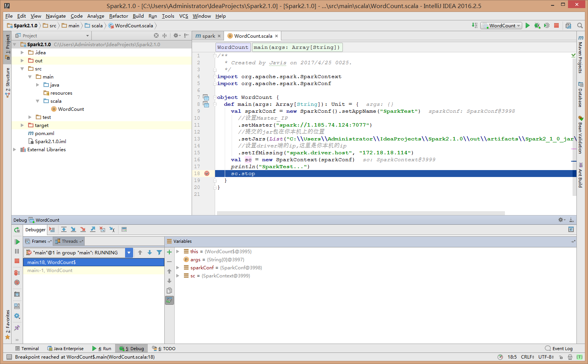Click the Step Into icon
This screenshot has height=364, width=588.
pos(73,229)
